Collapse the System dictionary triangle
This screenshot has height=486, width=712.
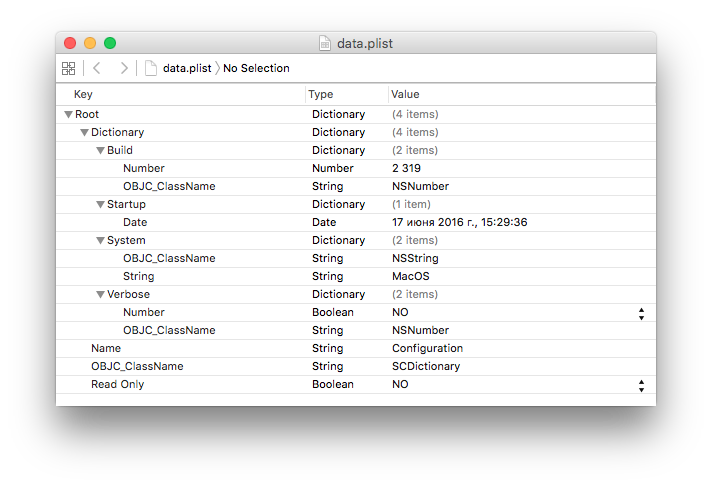pos(100,240)
